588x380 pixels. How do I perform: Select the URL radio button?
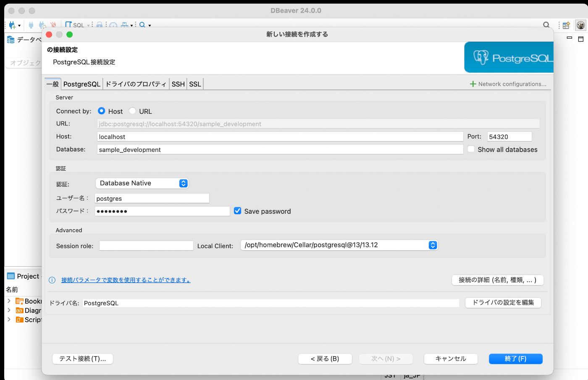pyautogui.click(x=132, y=111)
